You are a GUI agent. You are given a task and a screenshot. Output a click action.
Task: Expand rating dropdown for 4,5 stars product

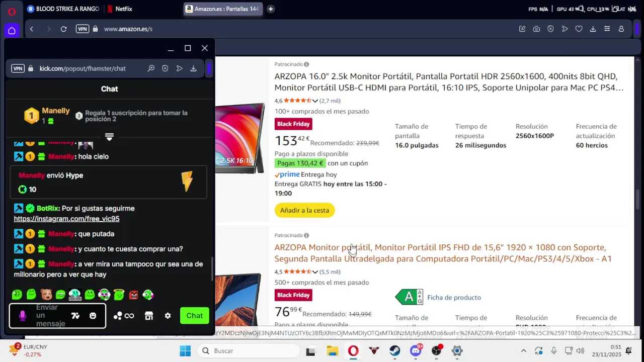point(315,272)
